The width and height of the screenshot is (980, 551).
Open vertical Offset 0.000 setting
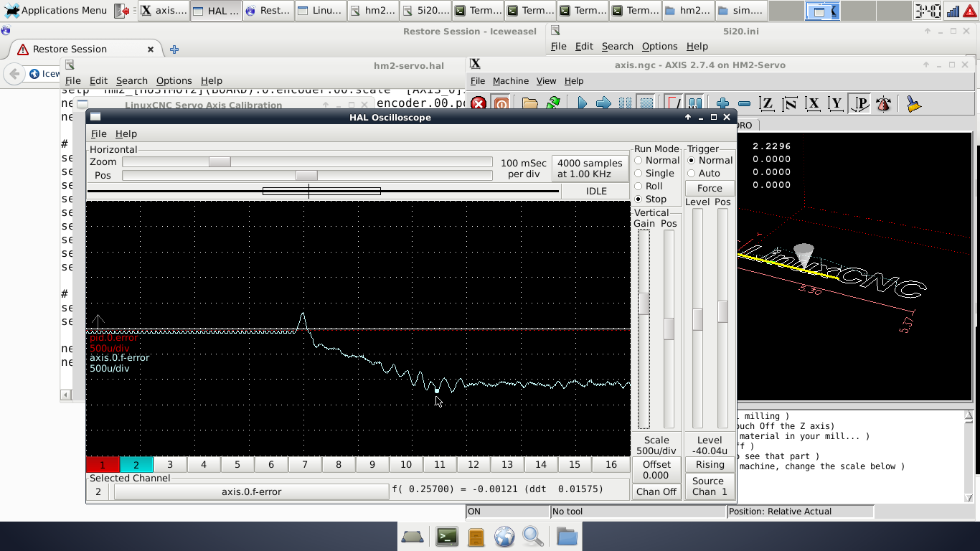(x=656, y=470)
